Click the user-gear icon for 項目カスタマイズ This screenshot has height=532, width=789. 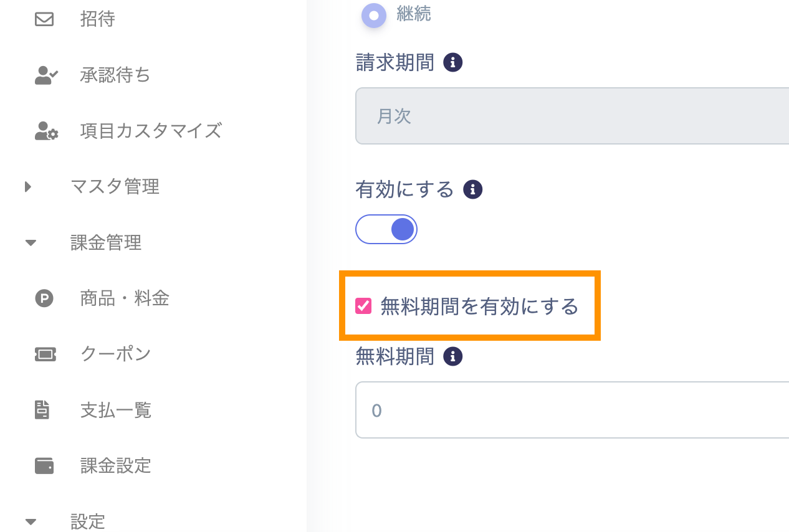coord(46,131)
